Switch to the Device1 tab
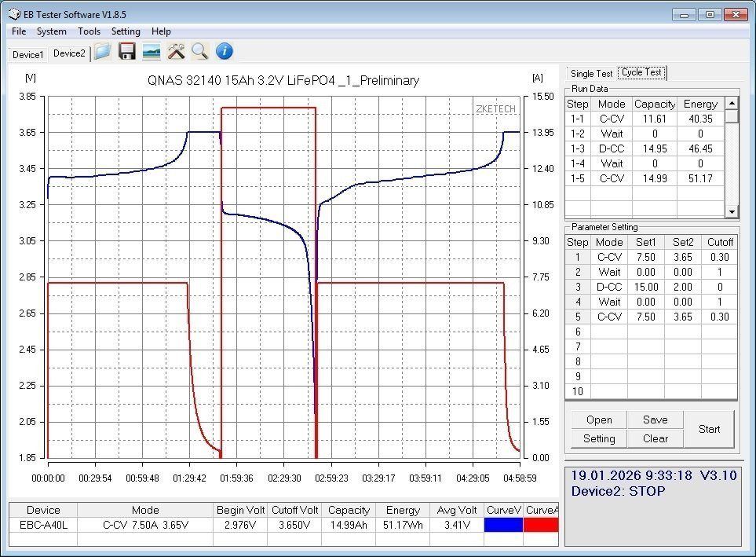 (27, 54)
